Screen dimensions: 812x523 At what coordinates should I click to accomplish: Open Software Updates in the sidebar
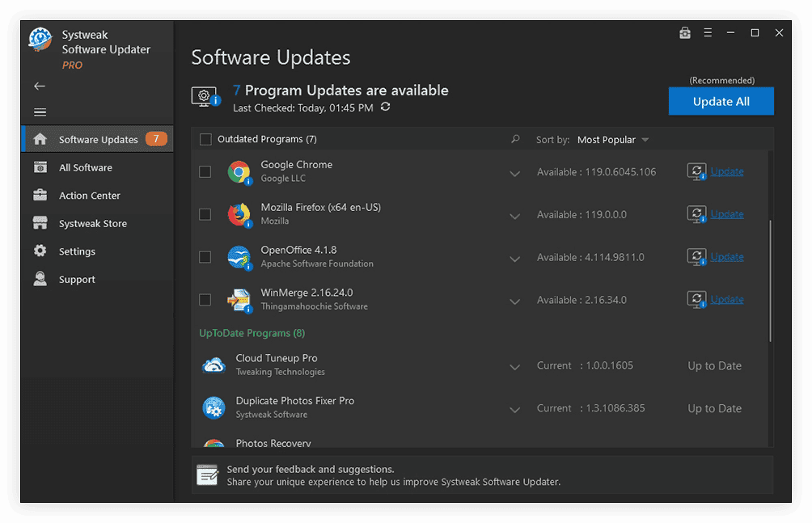pos(97,139)
